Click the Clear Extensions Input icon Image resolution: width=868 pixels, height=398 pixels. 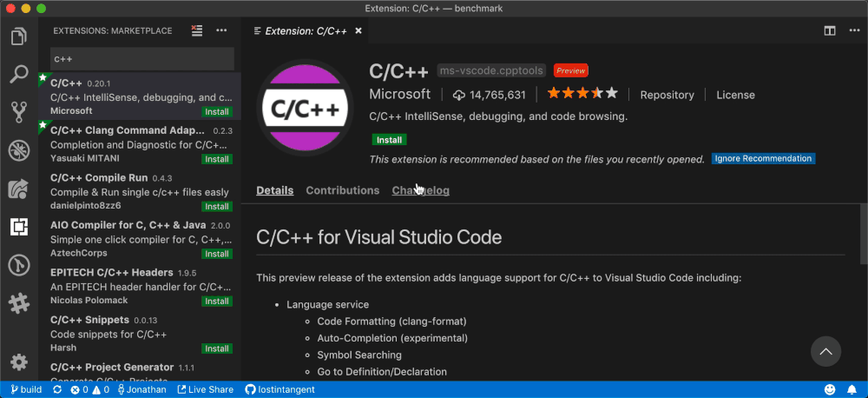pos(197,30)
